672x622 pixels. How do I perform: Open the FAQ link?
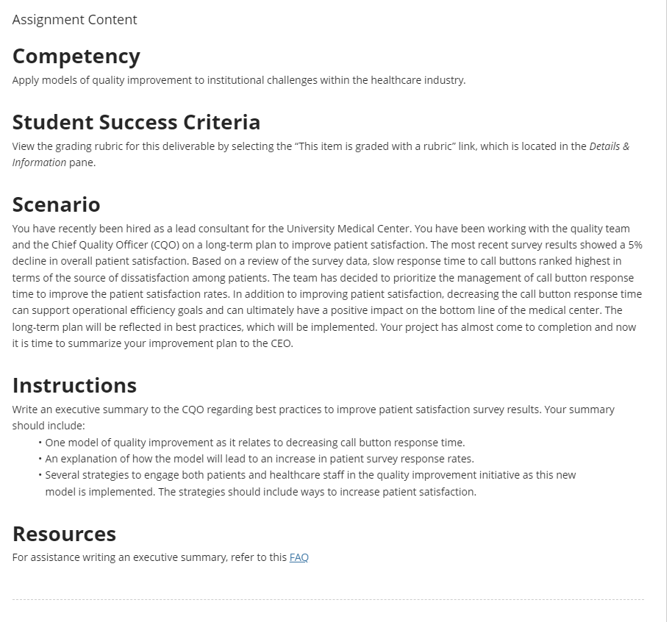click(299, 557)
